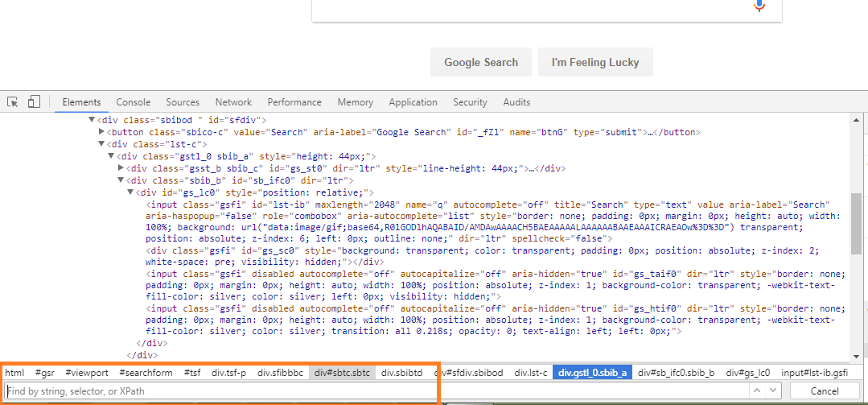The height and width of the screenshot is (405, 868).
Task: Expand the div id="gs_st0" node
Action: click(121, 167)
